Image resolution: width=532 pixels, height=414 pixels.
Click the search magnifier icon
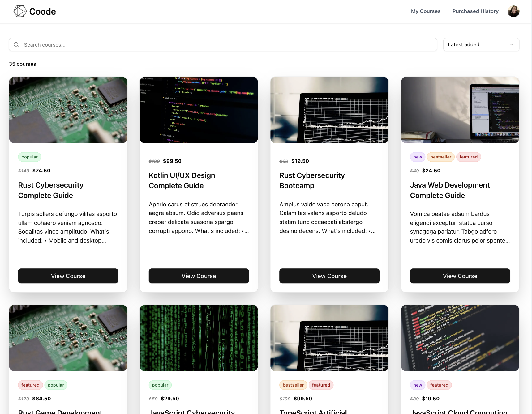[x=16, y=45]
